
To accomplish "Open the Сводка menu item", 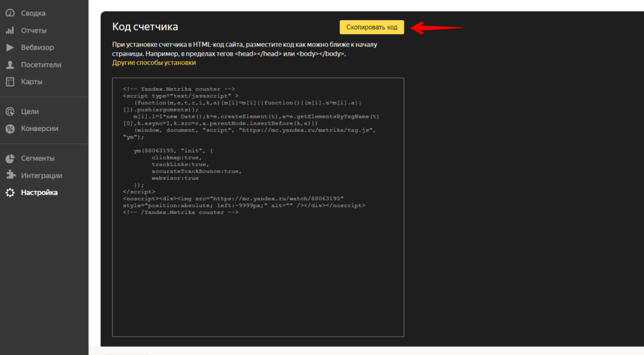I will 33,13.
